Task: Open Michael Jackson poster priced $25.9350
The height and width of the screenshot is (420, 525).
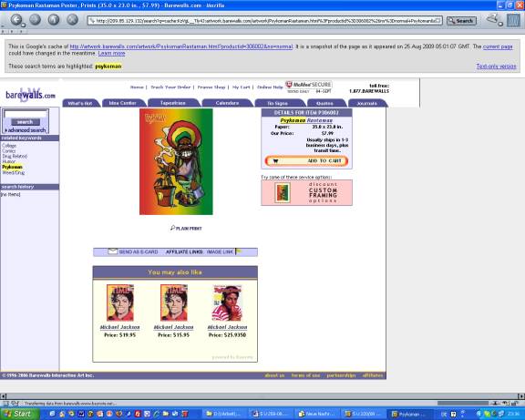Action: 227,302
